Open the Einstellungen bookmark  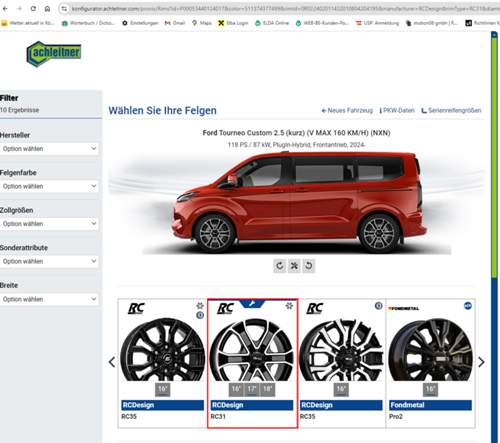click(x=140, y=23)
